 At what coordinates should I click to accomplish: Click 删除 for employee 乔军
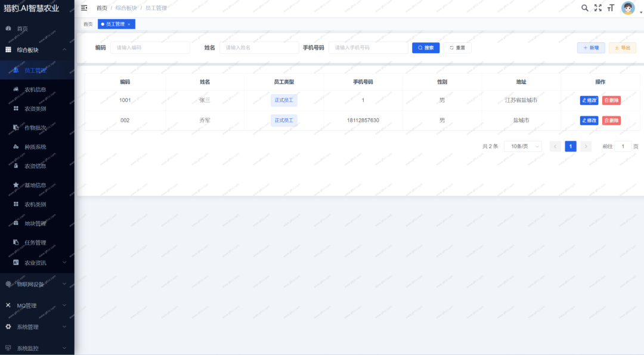click(x=611, y=121)
